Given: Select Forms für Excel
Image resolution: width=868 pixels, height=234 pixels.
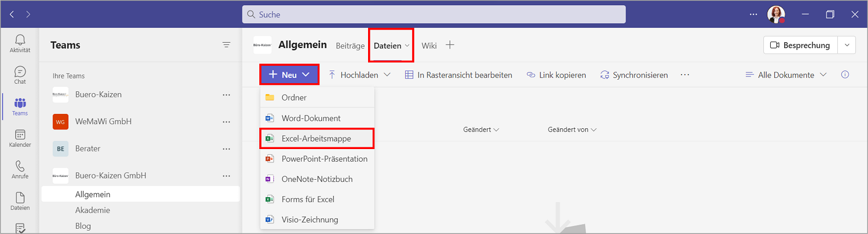Looking at the screenshot, I should click(317, 199).
